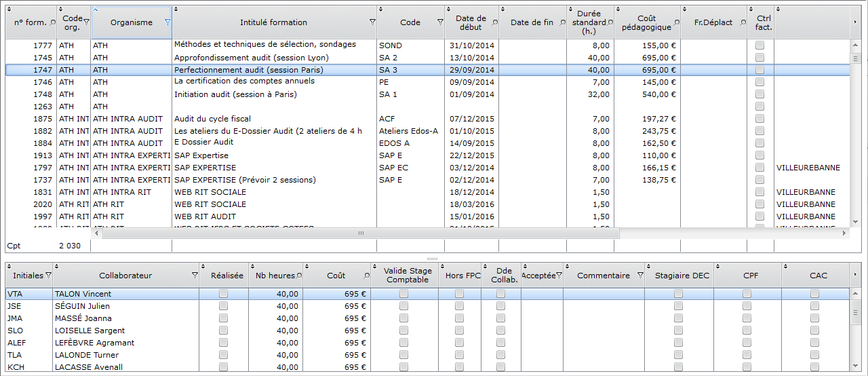Viewport: 868px width, 376px height.
Task: Sort by Valide Stage Comptable header
Action: tap(405, 276)
